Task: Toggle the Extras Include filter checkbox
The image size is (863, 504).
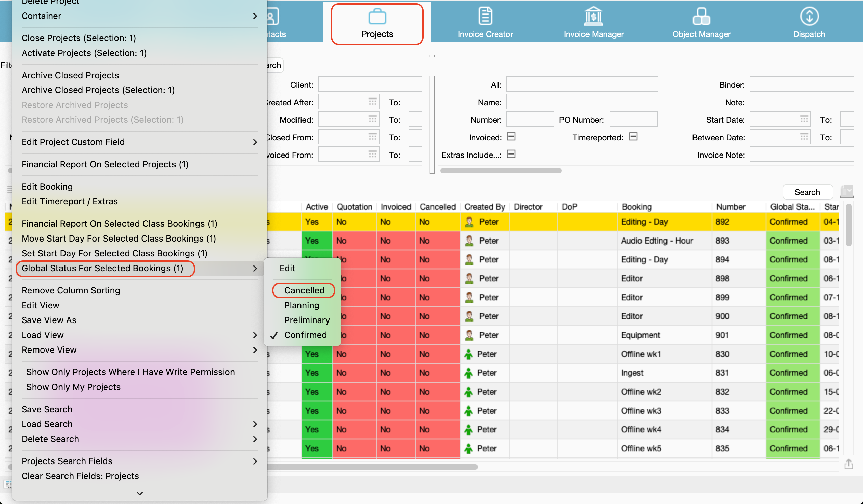Action: 511,154
